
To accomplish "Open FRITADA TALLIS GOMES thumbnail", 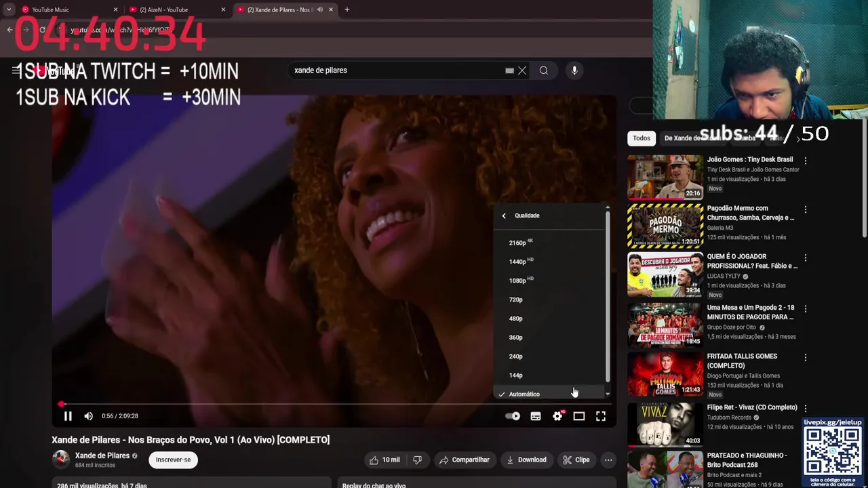I will [x=665, y=373].
